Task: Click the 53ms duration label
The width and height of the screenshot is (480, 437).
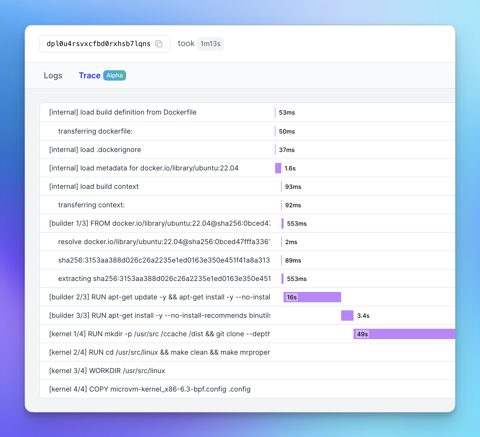Action: tap(287, 113)
